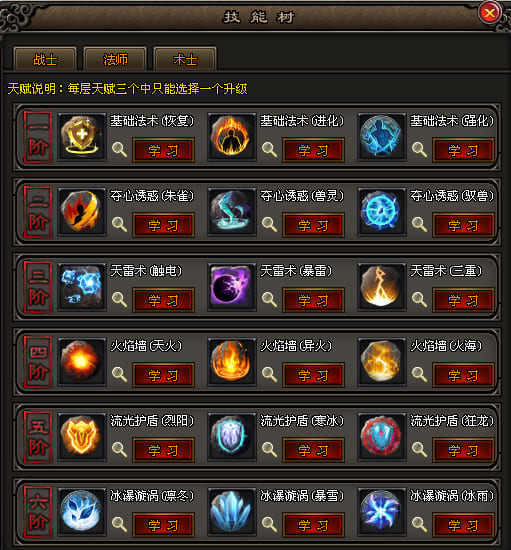Select the 冰瀑漩涡(暴雪) ice crystal icon

coord(231,512)
